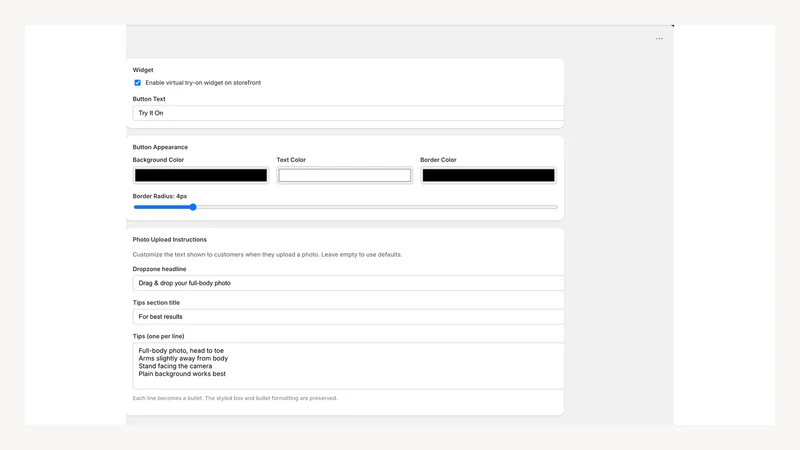
Task: Click the 'Each line becomes a bullet' note
Action: pyautogui.click(x=235, y=398)
